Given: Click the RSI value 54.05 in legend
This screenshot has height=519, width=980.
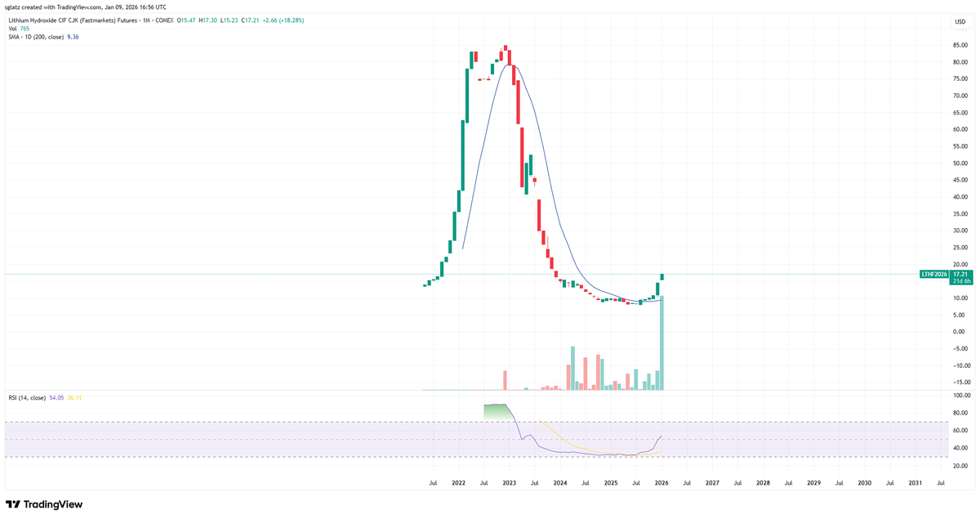Looking at the screenshot, I should pyautogui.click(x=56, y=398).
